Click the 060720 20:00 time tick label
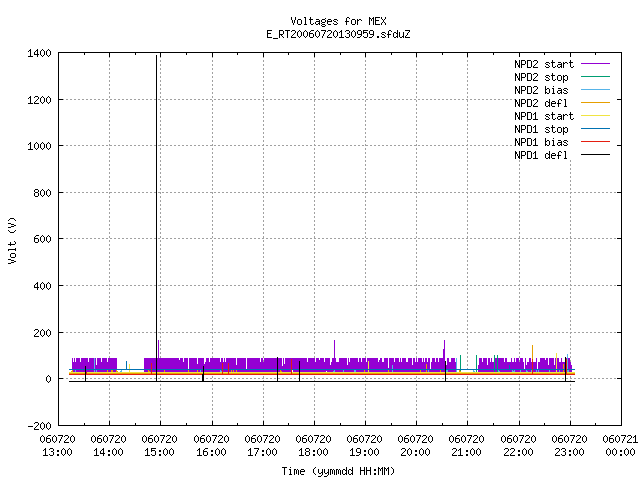This screenshot has width=640, height=480. click(416, 446)
